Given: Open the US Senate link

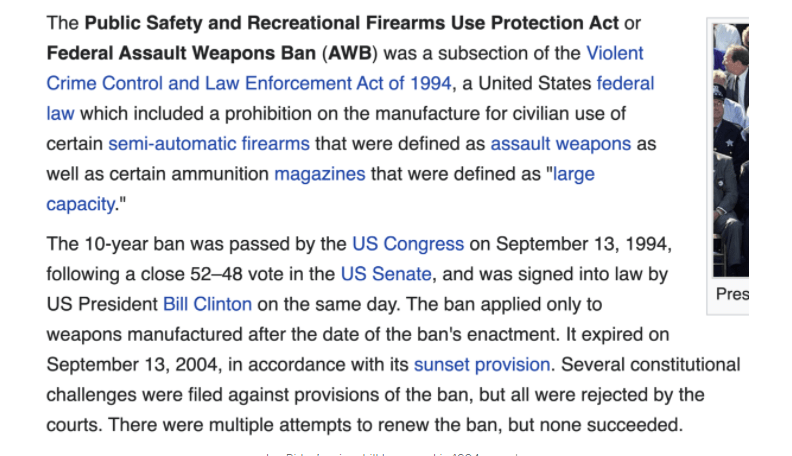Looking at the screenshot, I should [x=386, y=273].
